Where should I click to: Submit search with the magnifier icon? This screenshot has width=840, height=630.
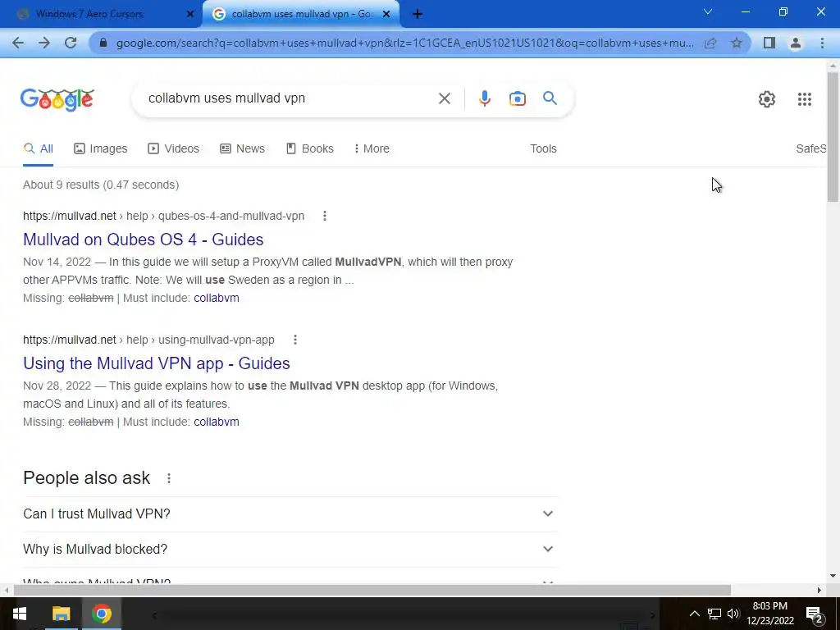click(x=550, y=98)
